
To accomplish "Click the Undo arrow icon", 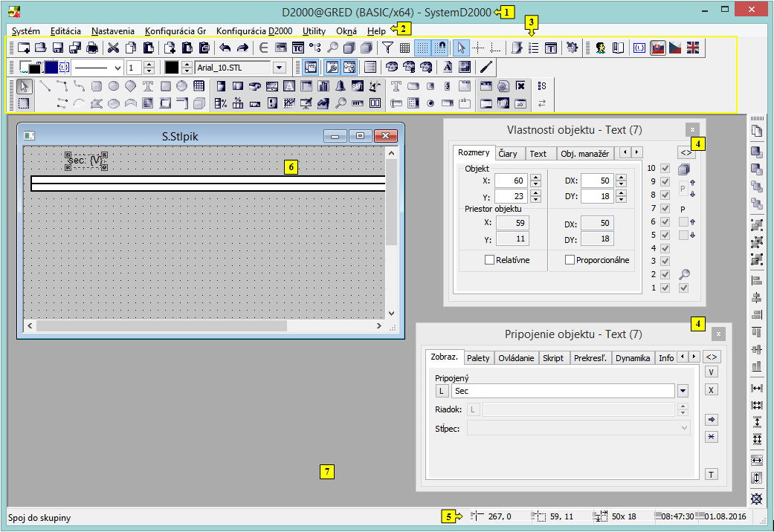I will click(x=225, y=48).
